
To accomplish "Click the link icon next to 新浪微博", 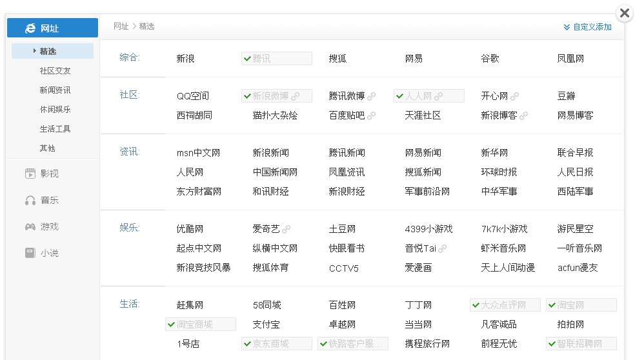I will 296,96.
